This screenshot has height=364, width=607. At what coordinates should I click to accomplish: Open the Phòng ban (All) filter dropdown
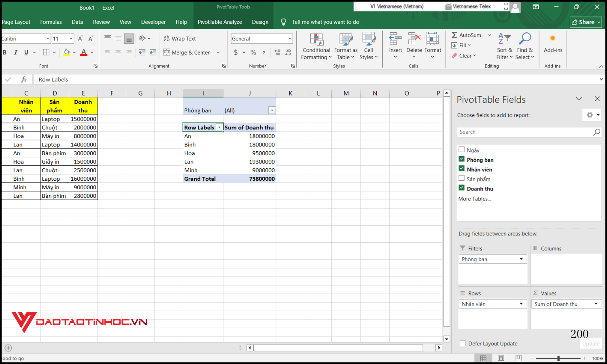click(x=272, y=110)
